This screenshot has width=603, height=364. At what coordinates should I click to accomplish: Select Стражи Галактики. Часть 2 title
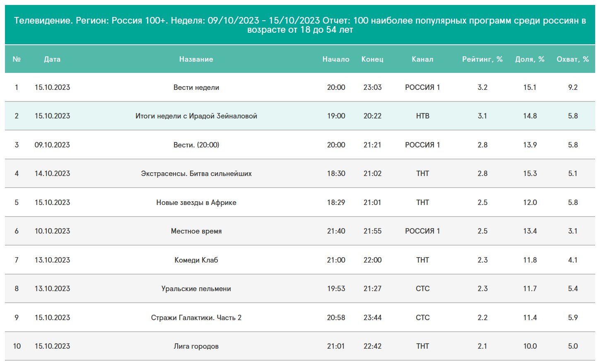tap(196, 318)
